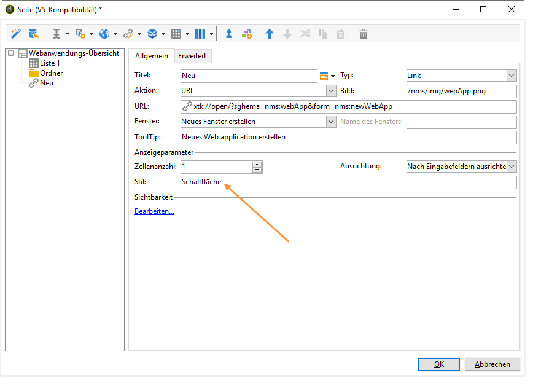This screenshot has height=392, width=541.
Task: Maximize the Seite dialog window
Action: tap(483, 9)
